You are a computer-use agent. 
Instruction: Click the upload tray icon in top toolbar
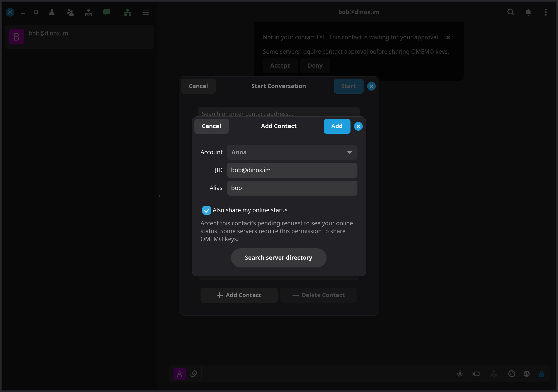88,12
